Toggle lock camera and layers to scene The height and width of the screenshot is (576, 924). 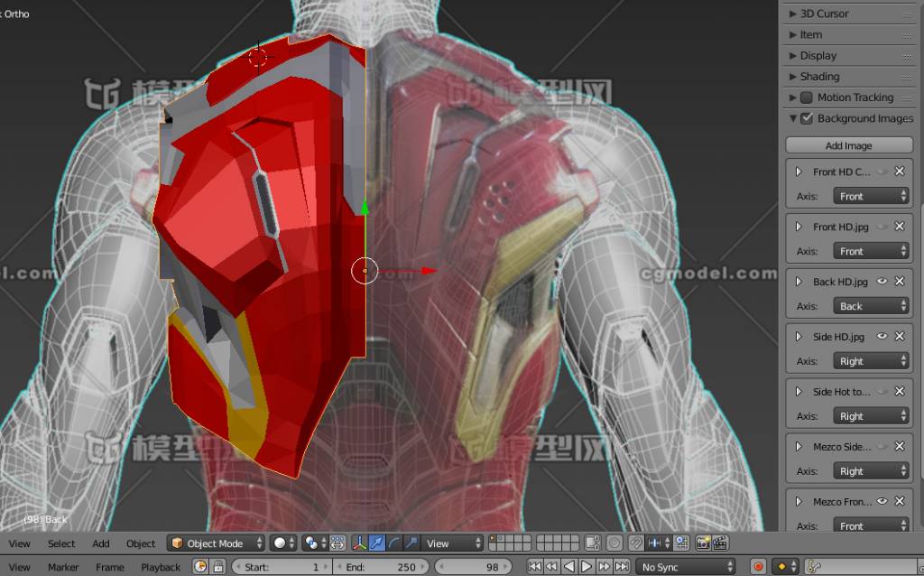pyautogui.click(x=593, y=543)
